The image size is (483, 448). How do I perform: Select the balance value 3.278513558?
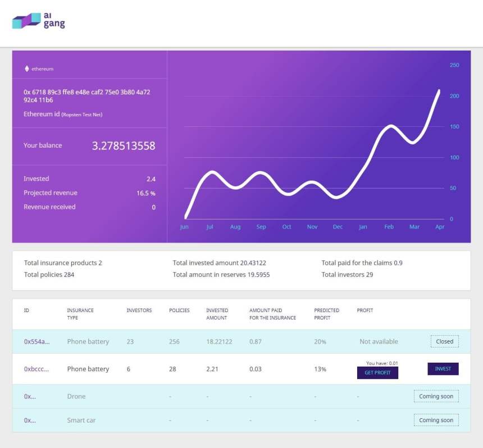(x=125, y=145)
